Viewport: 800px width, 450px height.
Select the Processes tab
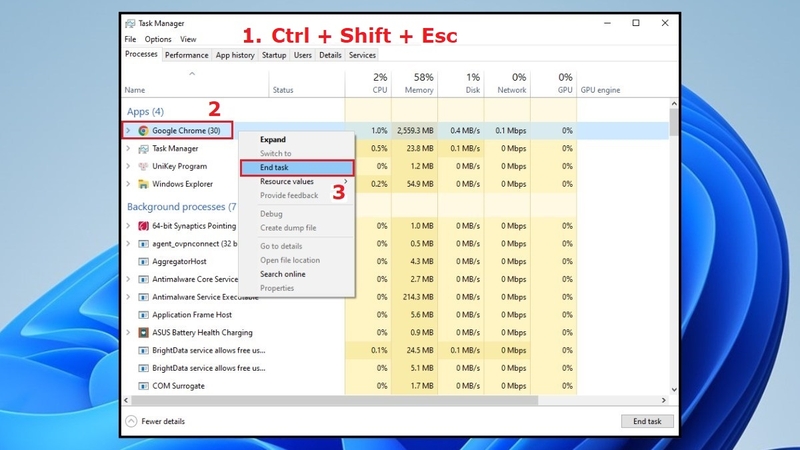coord(141,54)
